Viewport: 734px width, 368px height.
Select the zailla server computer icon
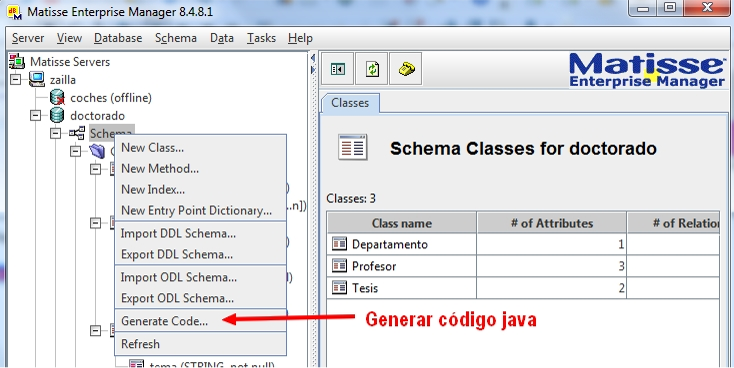tap(37, 80)
